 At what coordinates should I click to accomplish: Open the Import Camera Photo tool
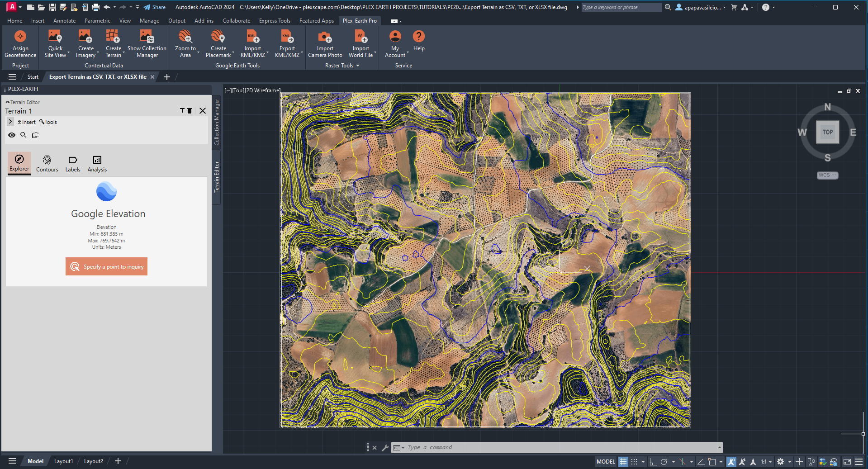(325, 44)
